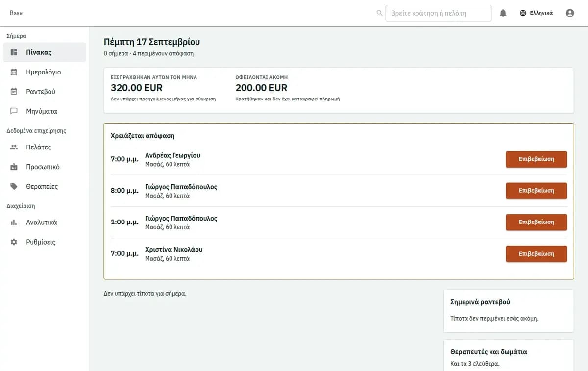Open the notifications bell
The width and height of the screenshot is (588, 371).
(x=503, y=13)
